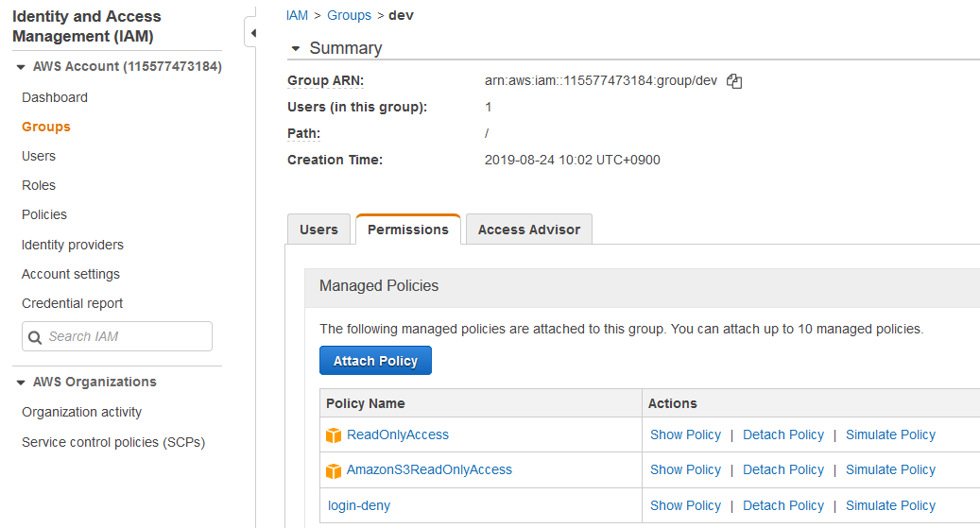Click Groups in the breadcrumb

click(350, 15)
